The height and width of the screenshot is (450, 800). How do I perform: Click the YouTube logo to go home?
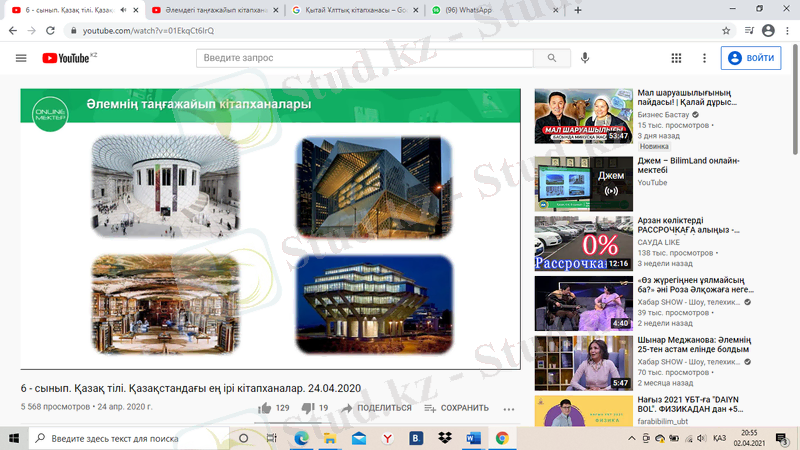tap(66, 58)
